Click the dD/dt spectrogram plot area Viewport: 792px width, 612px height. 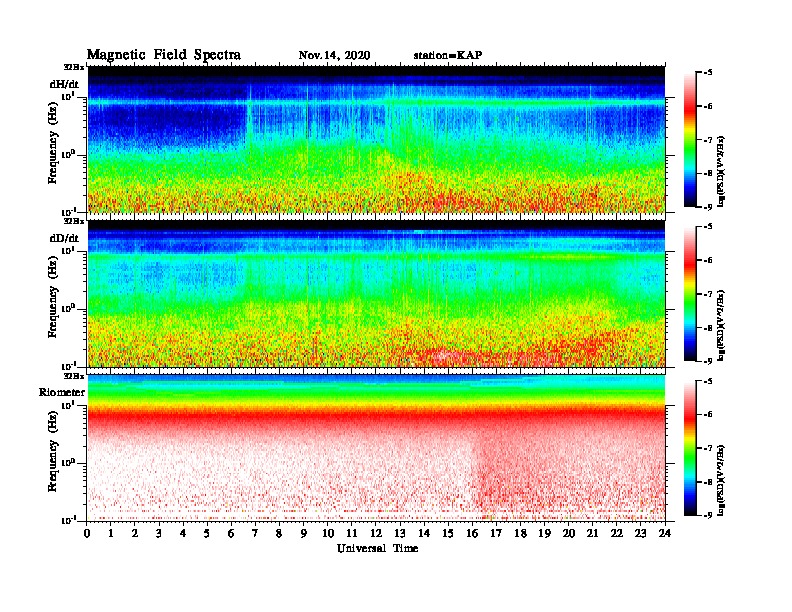click(x=376, y=293)
